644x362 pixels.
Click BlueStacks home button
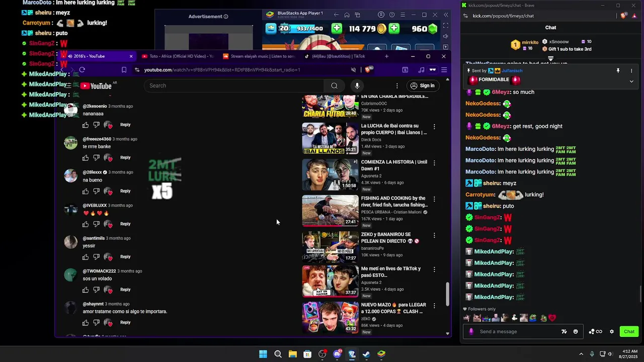[347, 15]
